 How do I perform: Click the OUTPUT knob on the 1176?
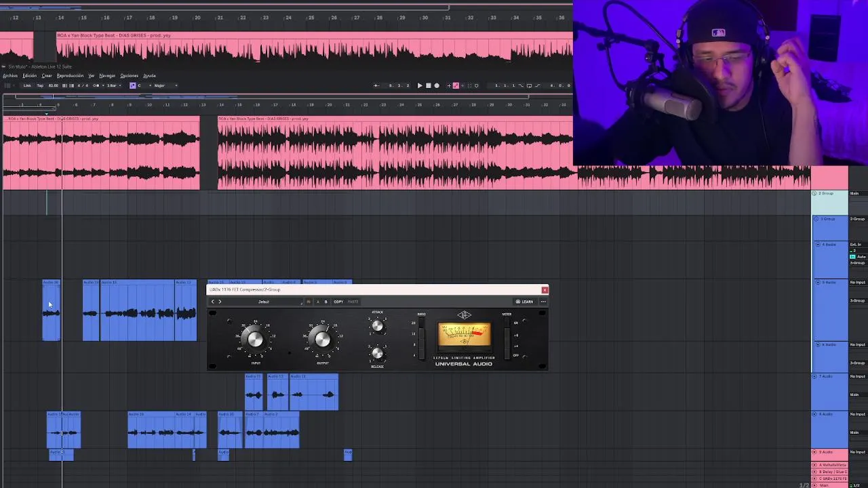point(323,339)
